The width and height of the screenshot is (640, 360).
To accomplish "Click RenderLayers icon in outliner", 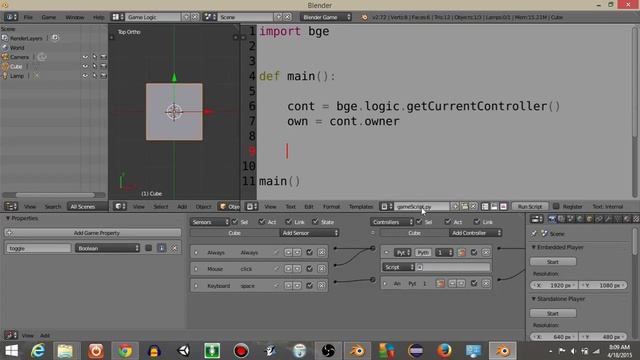I will (5, 38).
